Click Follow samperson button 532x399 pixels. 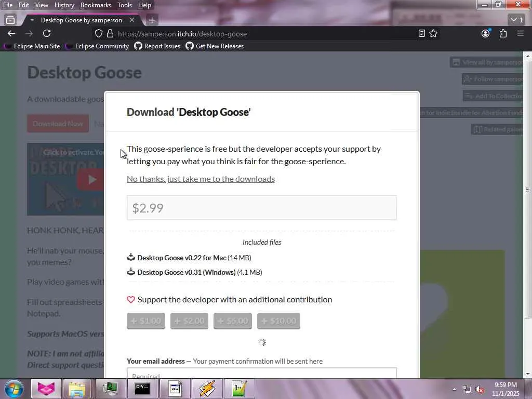click(493, 79)
